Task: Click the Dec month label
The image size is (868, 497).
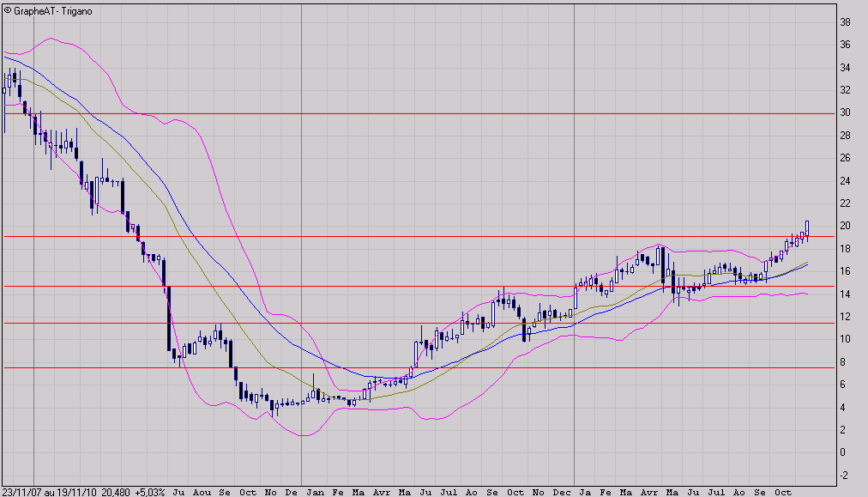Action: click(562, 492)
